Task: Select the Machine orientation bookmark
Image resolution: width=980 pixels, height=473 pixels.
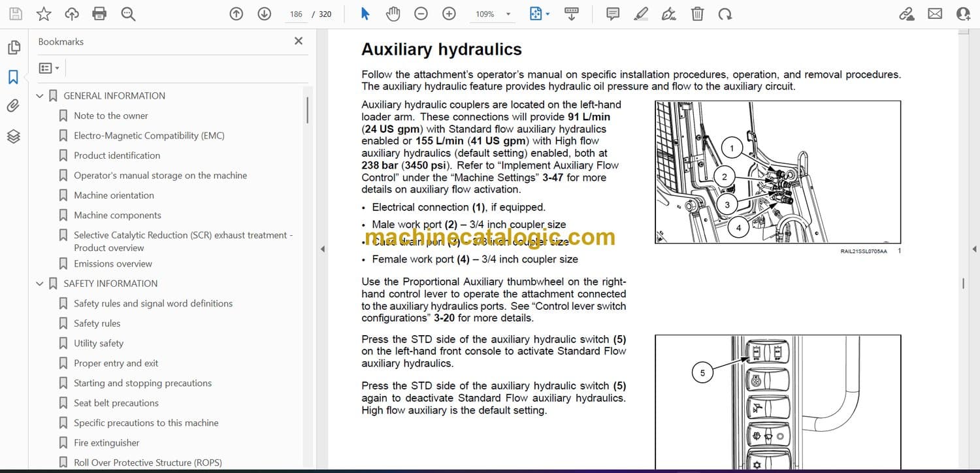Action: point(114,195)
